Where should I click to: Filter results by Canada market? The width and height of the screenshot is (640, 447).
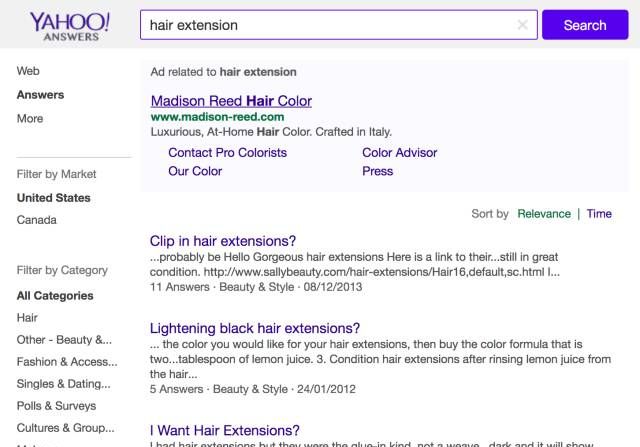(37, 220)
